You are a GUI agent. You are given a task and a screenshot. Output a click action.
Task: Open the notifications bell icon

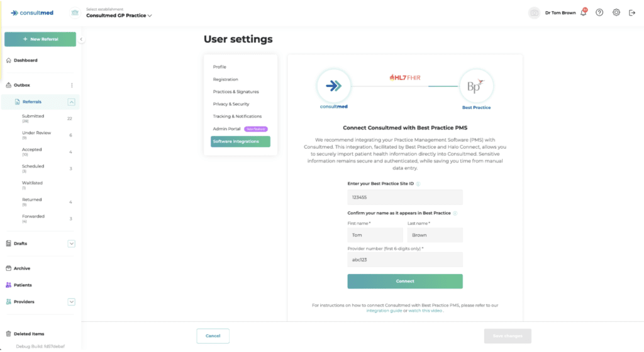click(584, 13)
